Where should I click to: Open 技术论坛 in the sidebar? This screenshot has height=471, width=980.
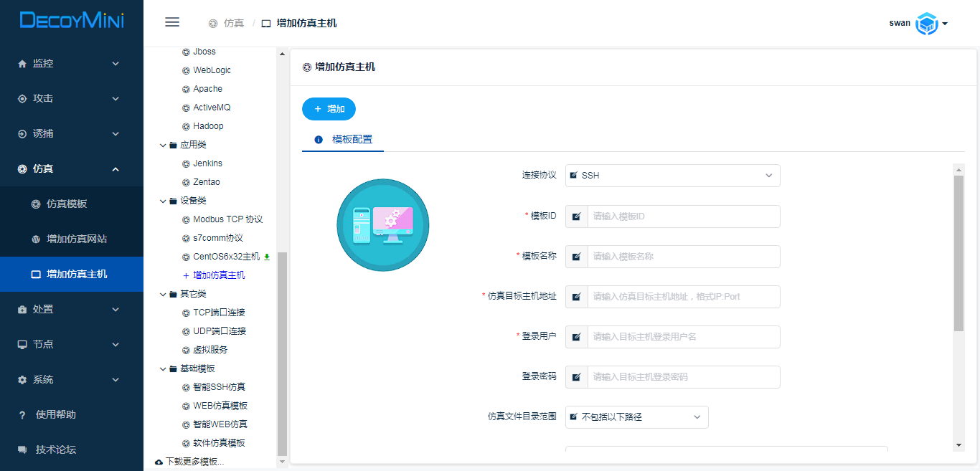click(x=55, y=449)
